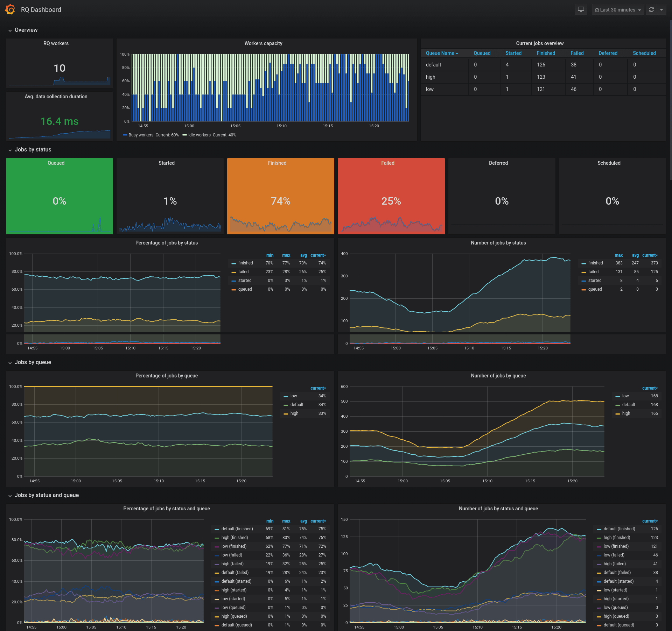Toggle low (queued) in Number status-queue legend
Viewport: 672px width, 631px height.
(616, 608)
